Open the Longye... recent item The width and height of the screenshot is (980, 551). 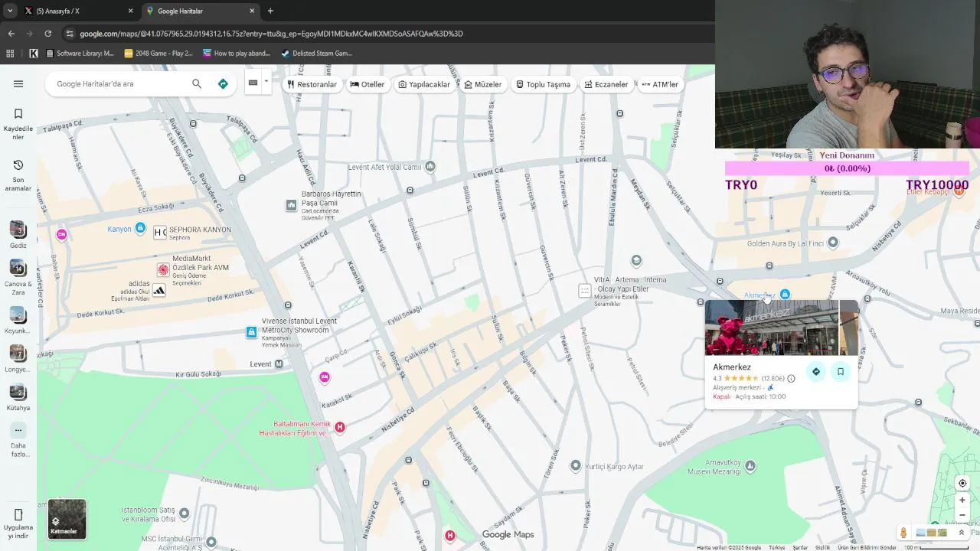[18, 358]
